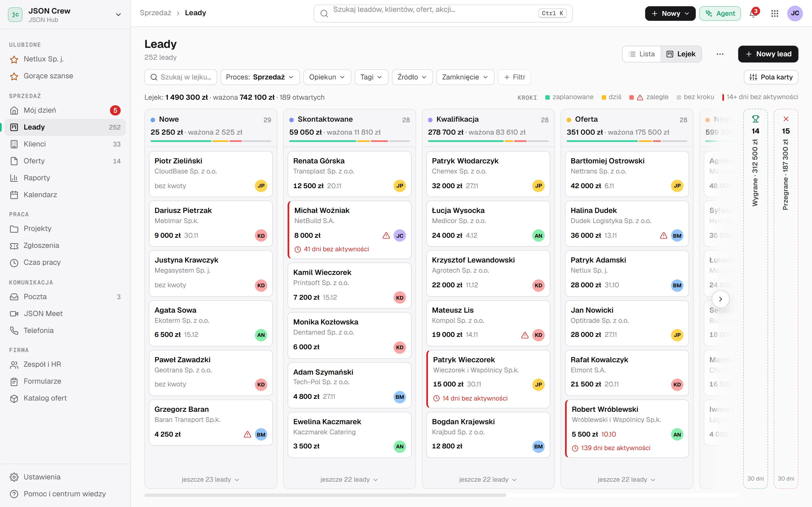Click the star icon next to Gorące szanse
The image size is (812, 507).
(x=14, y=76)
